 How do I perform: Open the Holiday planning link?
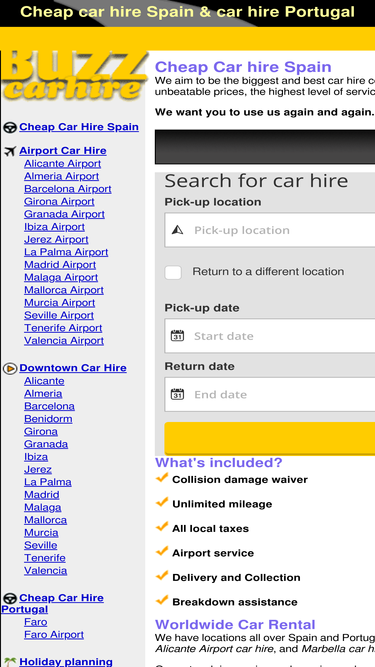[66, 662]
